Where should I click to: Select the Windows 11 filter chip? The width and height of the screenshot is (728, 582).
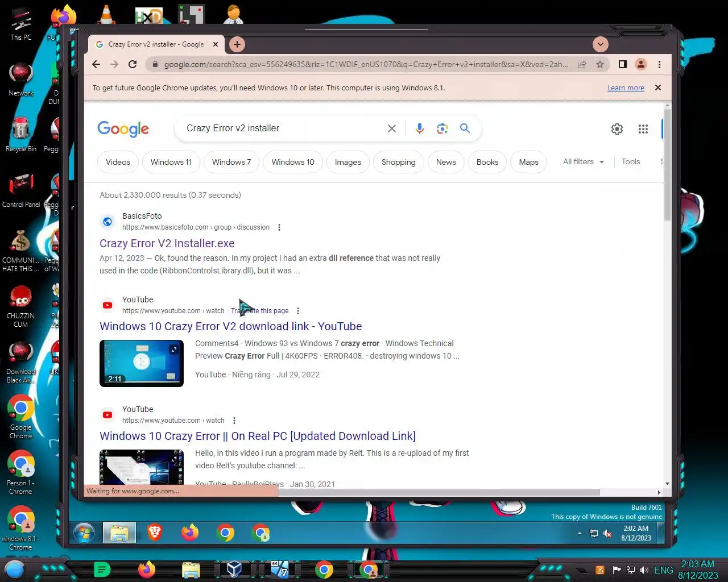pyautogui.click(x=171, y=162)
